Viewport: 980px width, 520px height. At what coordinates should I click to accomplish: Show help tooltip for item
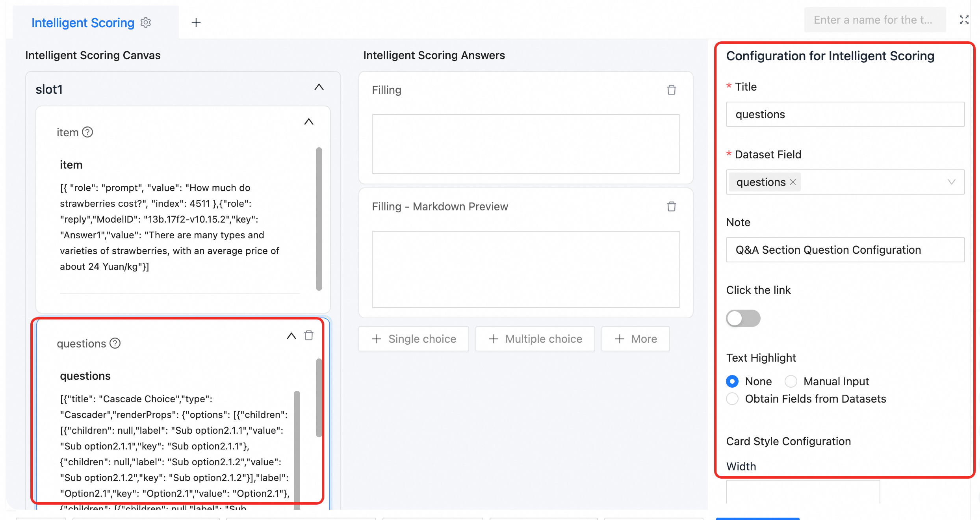point(87,132)
